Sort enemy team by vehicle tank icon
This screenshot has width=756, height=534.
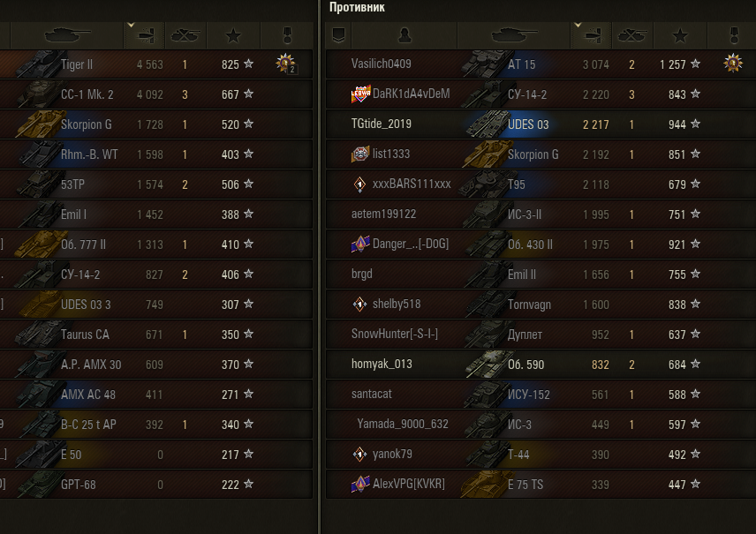[x=513, y=35]
